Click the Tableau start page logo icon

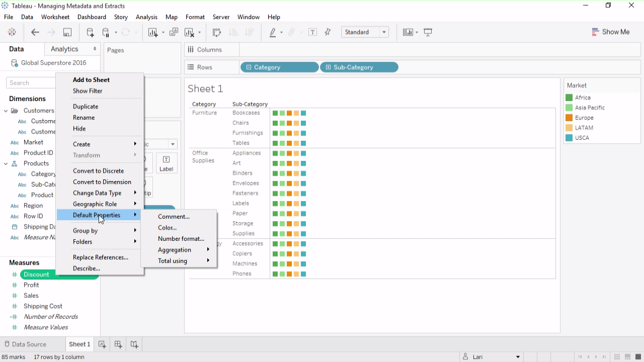click(x=12, y=32)
